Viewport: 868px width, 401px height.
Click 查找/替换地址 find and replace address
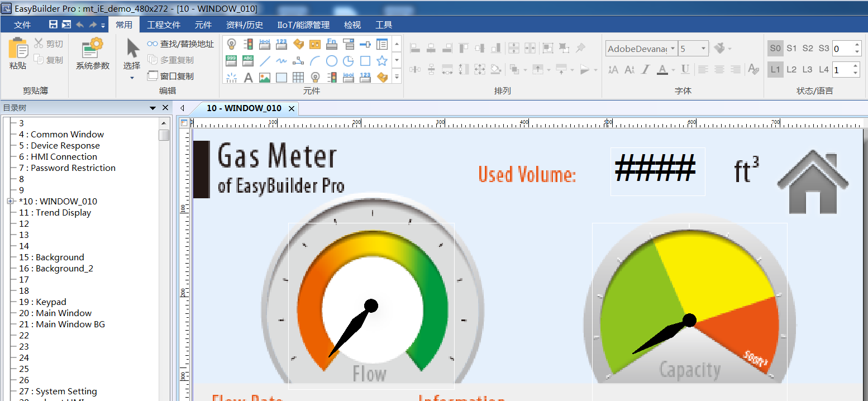click(x=180, y=44)
